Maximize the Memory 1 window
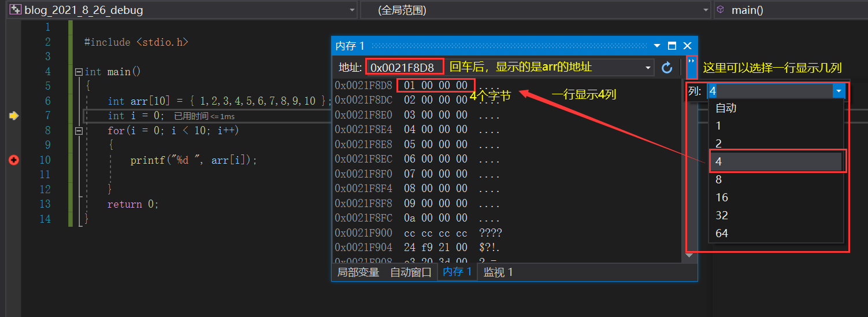This screenshot has height=317, width=868. (672, 46)
